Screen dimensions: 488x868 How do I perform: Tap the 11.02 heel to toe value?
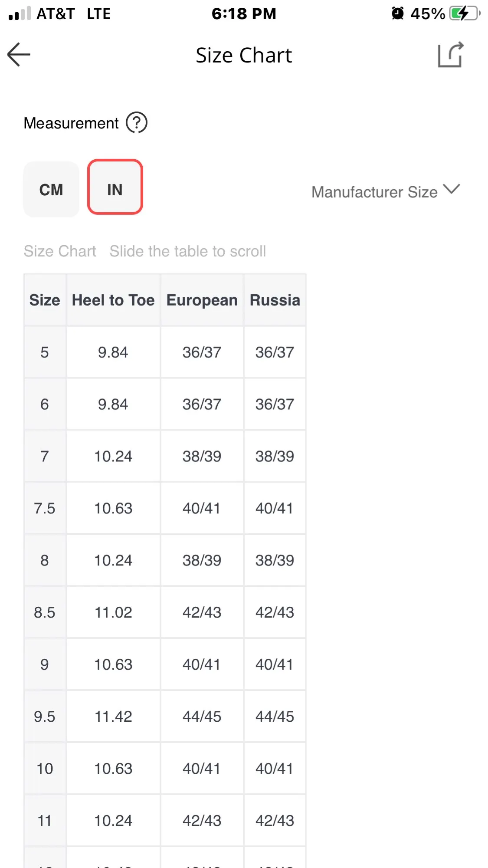coord(113,612)
